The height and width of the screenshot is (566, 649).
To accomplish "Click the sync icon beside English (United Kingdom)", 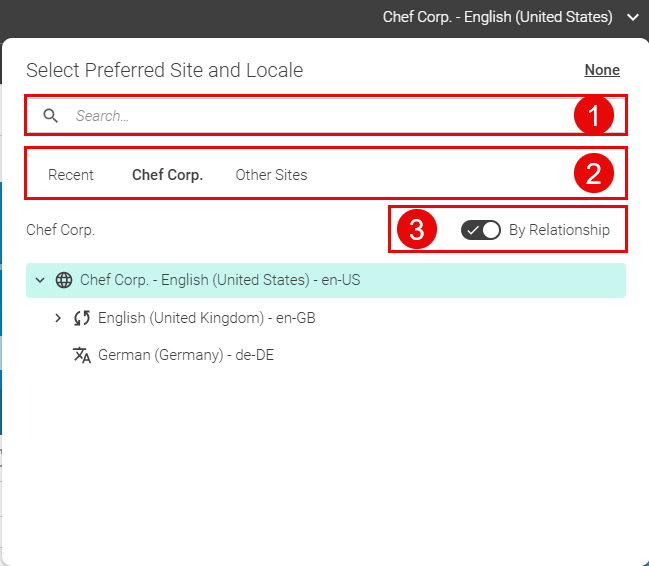I will point(82,318).
